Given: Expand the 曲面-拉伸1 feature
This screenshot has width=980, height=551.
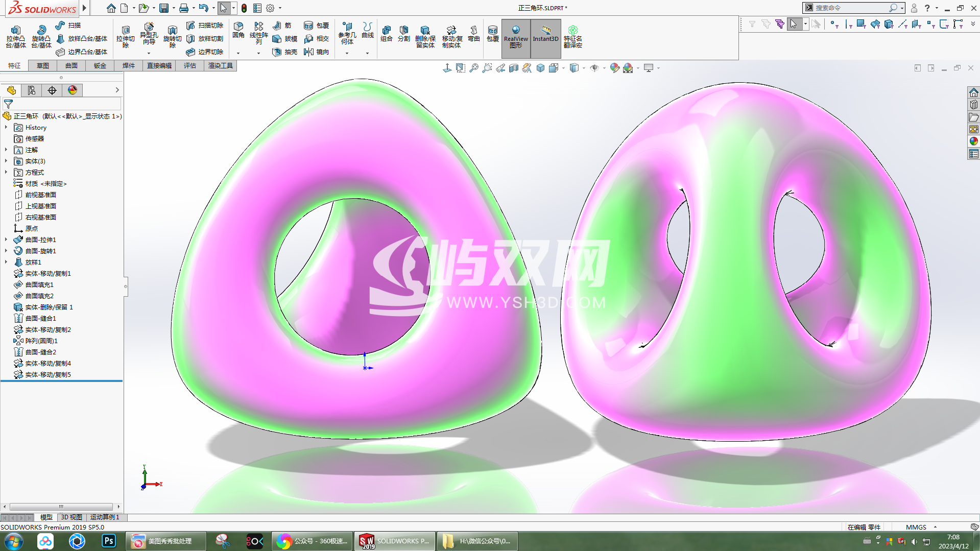Looking at the screenshot, I should click(x=6, y=239).
